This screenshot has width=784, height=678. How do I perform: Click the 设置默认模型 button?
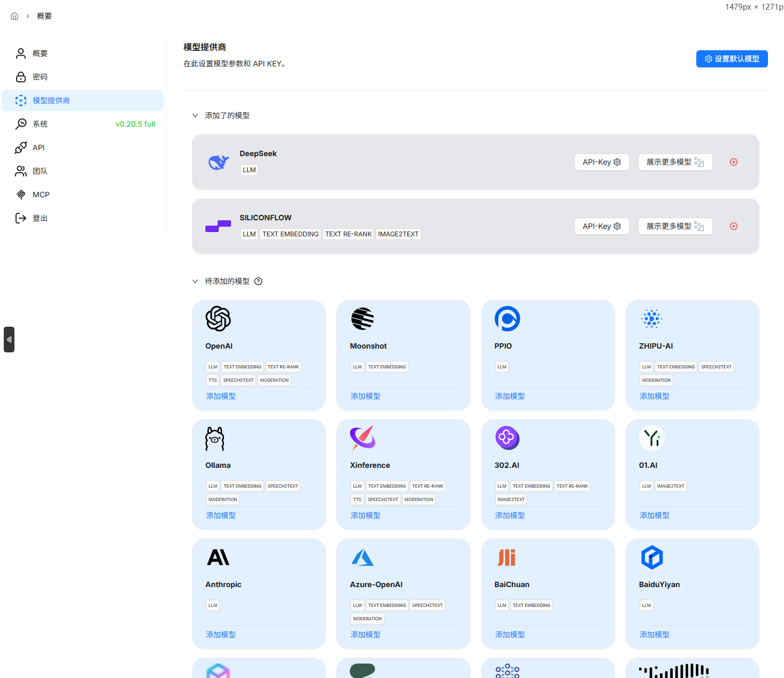tap(732, 59)
